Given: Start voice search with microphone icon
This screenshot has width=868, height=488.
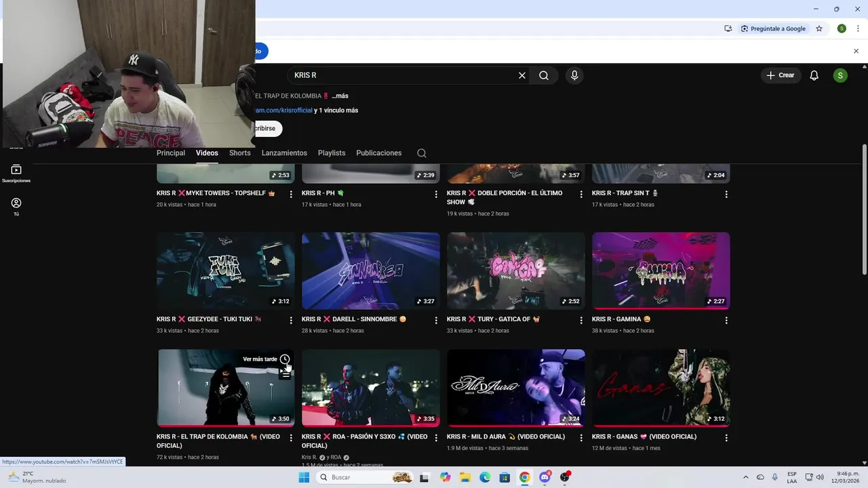Looking at the screenshot, I should (x=574, y=75).
